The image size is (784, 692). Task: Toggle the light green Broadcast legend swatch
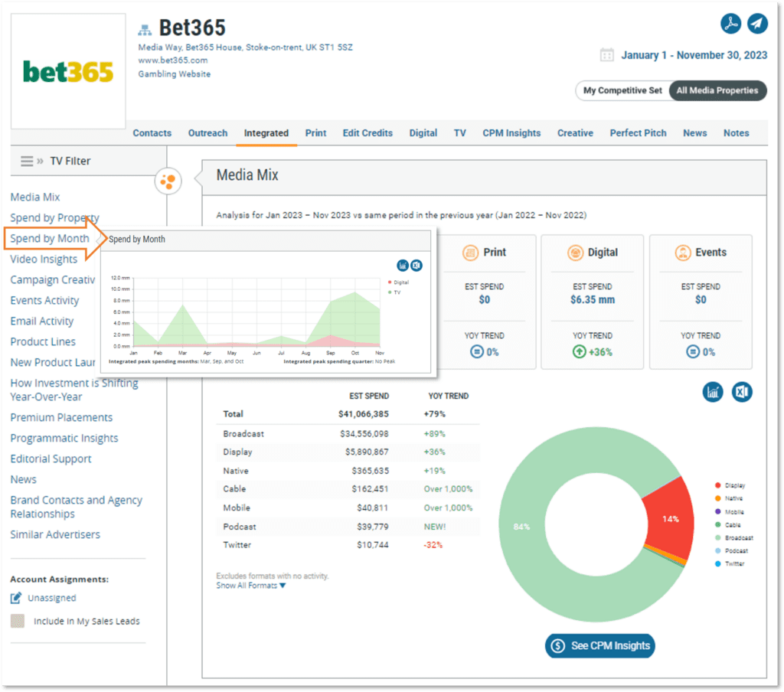click(718, 537)
